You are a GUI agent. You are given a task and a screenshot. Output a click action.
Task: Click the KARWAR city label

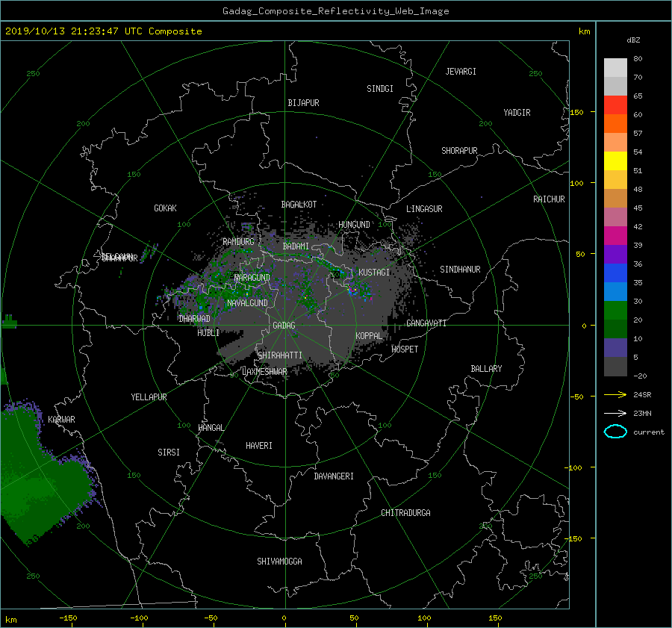(61, 419)
